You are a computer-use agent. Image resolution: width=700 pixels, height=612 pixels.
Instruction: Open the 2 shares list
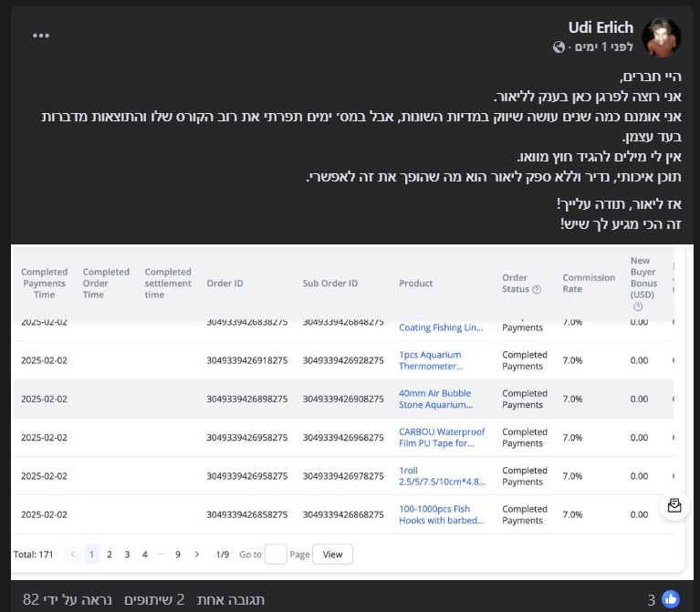click(154, 599)
